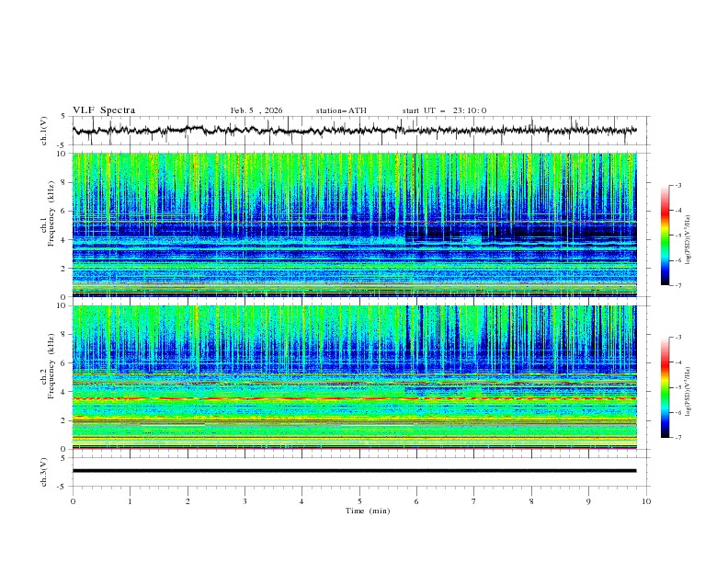Select the "start UT = 23:10:0" header text
Screen dimensions: 728x563
click(x=444, y=110)
